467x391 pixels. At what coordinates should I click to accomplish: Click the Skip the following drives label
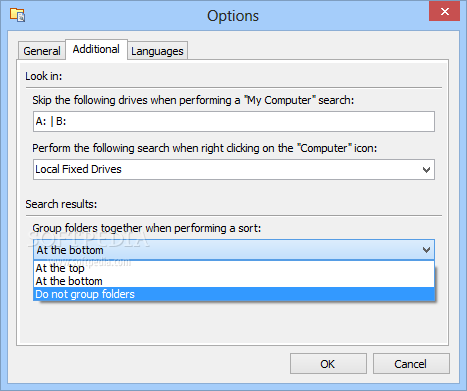coord(193,100)
